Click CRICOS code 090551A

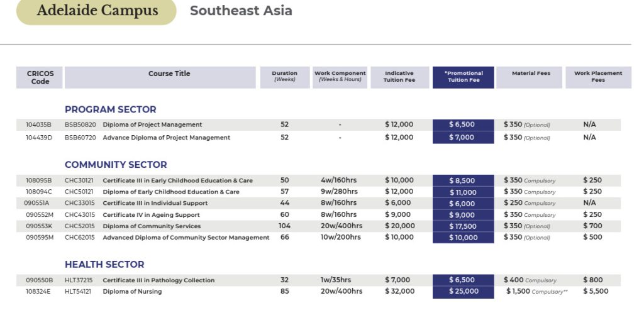pos(36,204)
